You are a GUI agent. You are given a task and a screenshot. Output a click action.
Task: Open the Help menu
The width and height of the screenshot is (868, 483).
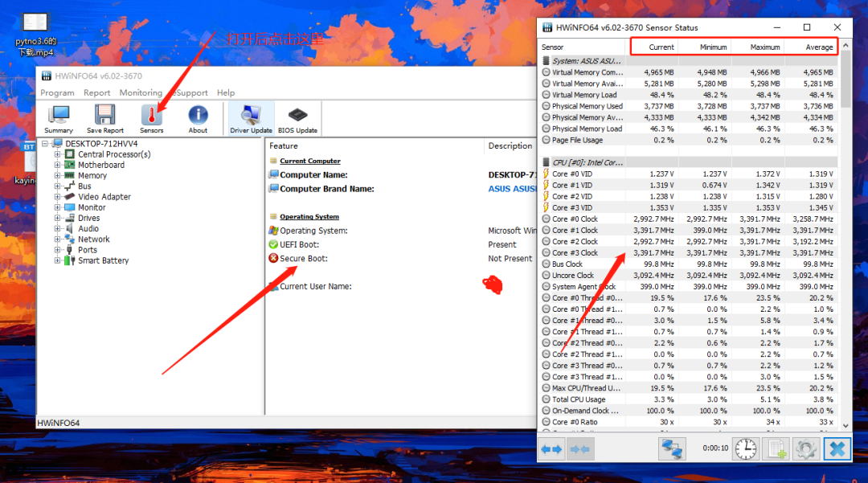click(x=226, y=93)
